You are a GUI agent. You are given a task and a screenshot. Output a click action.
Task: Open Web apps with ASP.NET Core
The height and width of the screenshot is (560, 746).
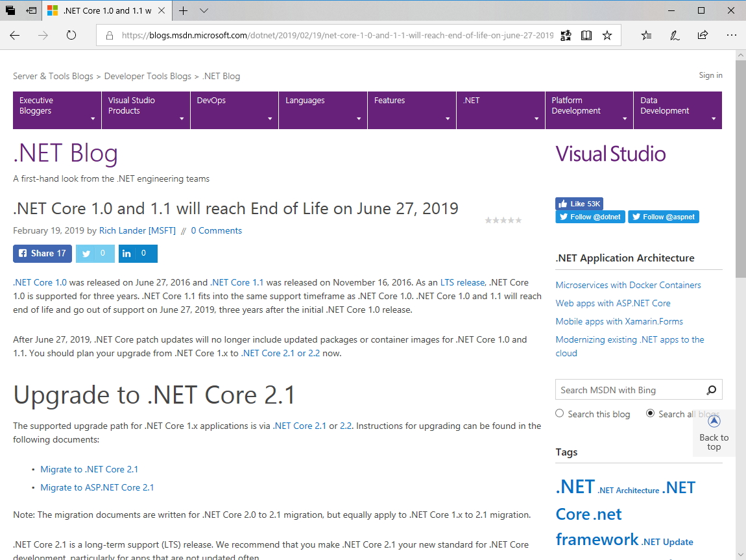point(613,303)
